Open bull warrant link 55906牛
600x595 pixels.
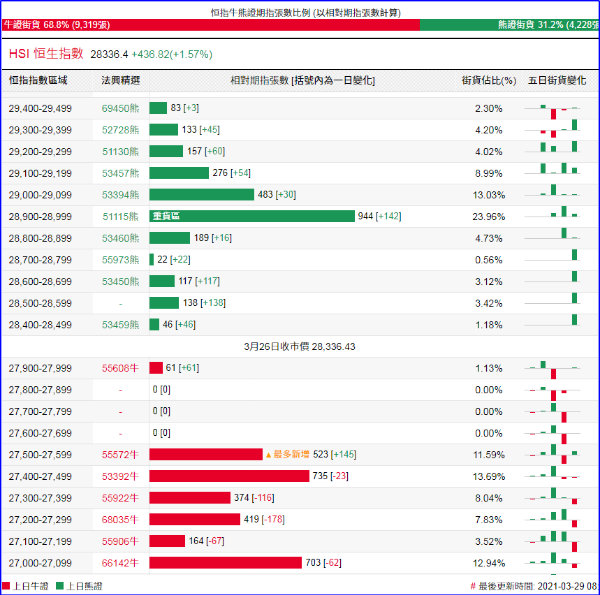tap(120, 542)
